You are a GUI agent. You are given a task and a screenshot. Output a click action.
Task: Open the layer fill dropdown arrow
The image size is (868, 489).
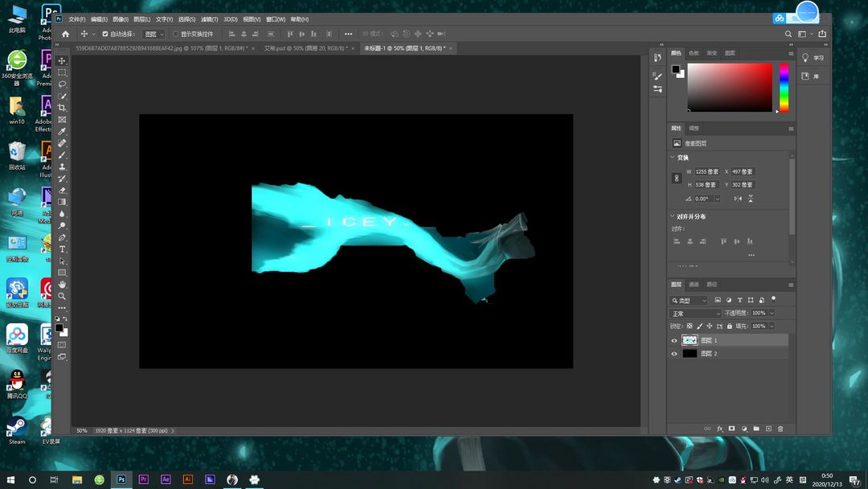(772, 327)
